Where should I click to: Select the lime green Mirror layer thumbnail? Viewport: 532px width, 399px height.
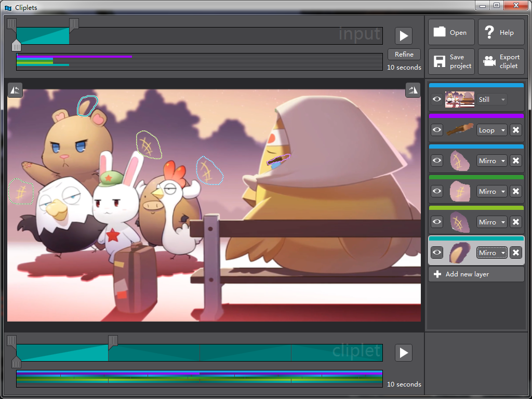(459, 222)
